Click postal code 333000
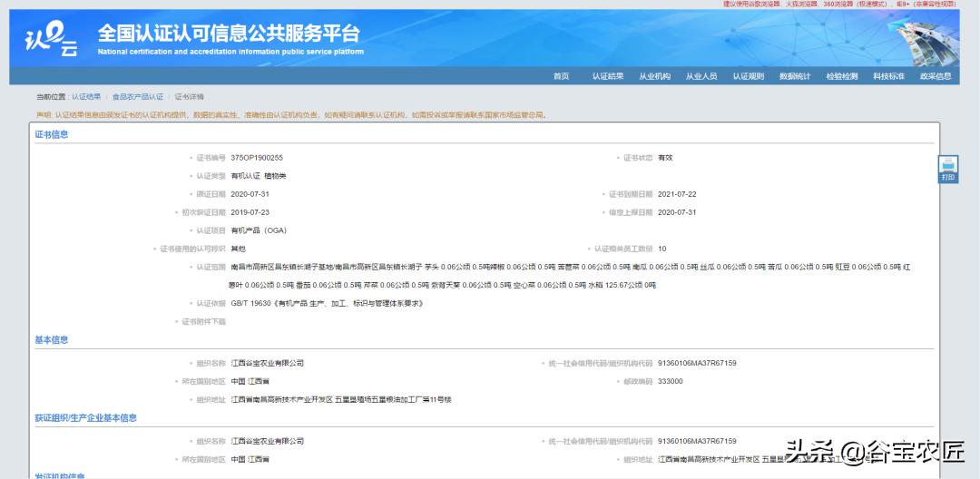This screenshot has height=479, width=980. (x=670, y=381)
